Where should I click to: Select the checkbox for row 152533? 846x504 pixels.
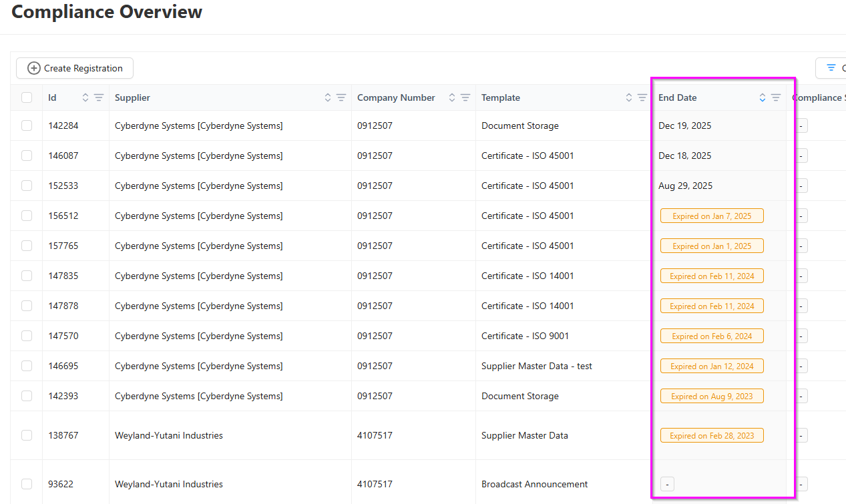(x=27, y=186)
